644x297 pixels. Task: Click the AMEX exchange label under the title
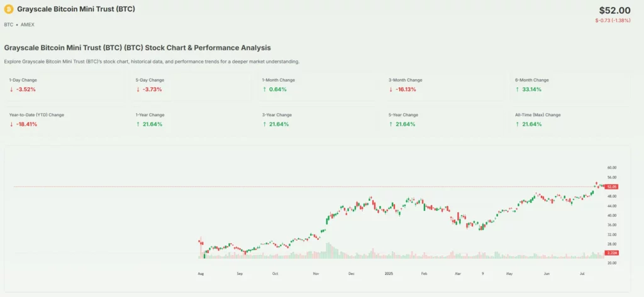pos(28,24)
